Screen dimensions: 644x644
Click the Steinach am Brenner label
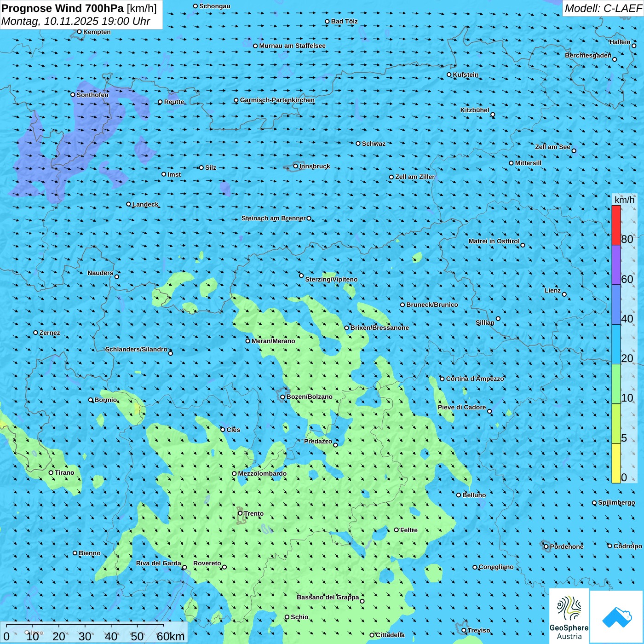point(274,218)
